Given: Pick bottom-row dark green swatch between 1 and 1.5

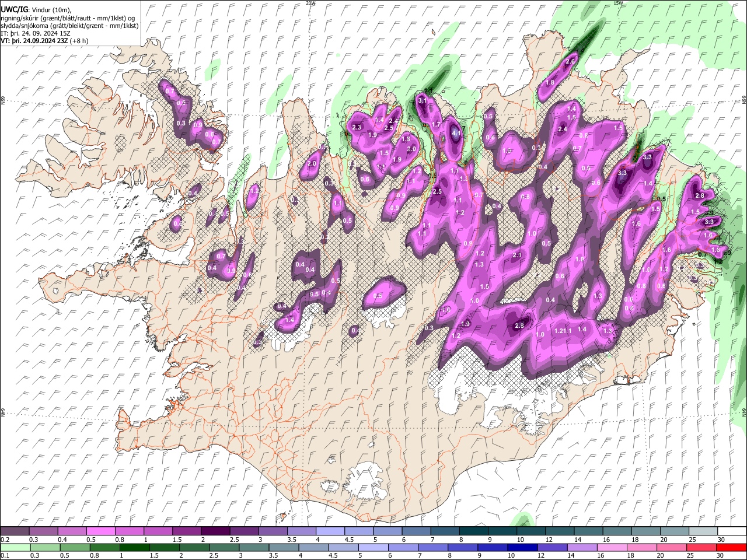Looking at the screenshot, I should tap(134, 547).
